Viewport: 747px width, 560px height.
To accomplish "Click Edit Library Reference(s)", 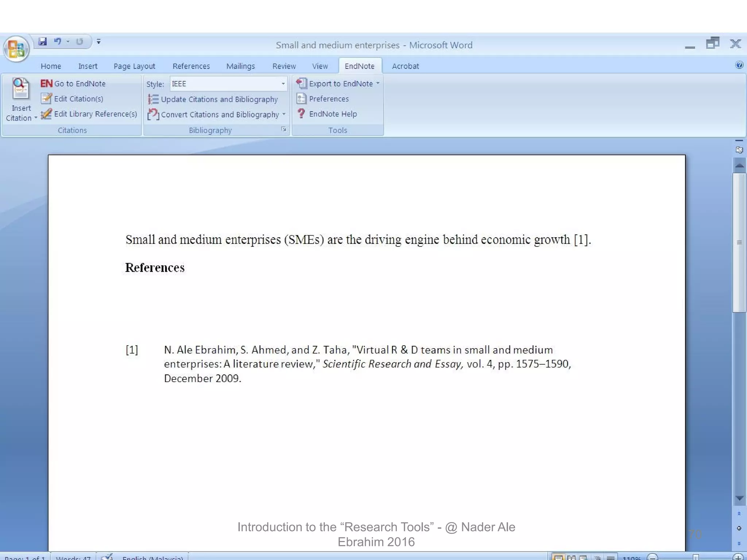I will coord(89,114).
